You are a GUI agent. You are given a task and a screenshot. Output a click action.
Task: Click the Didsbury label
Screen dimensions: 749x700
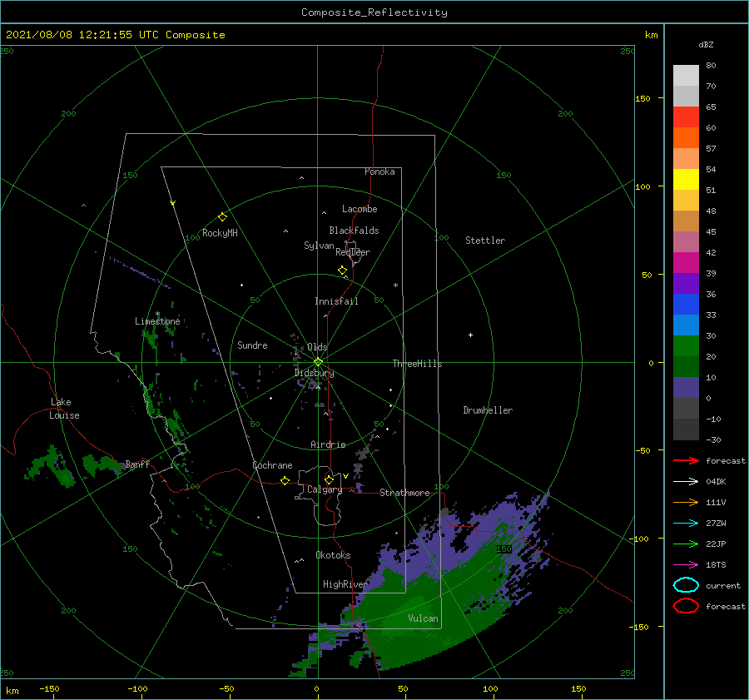(314, 373)
